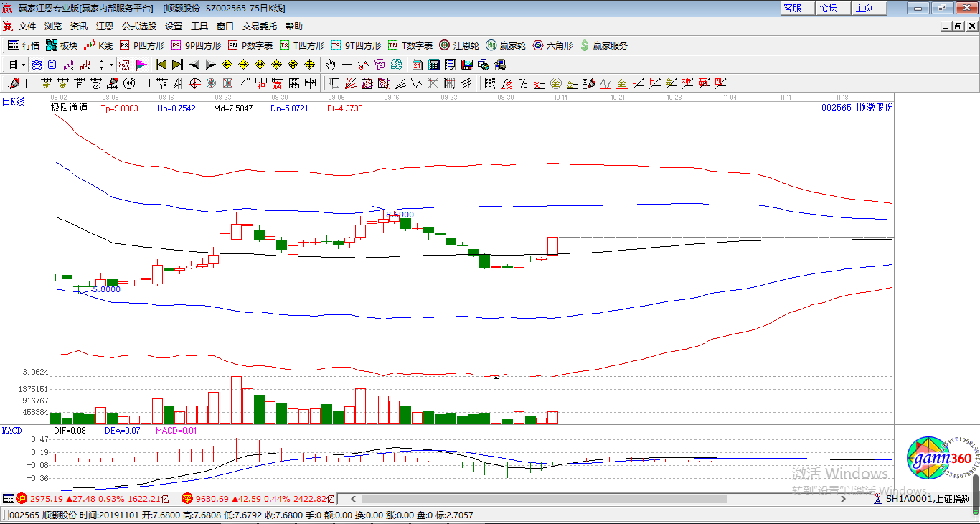Open the 浏览 menu
The width and height of the screenshot is (980, 524).
click(x=53, y=27)
